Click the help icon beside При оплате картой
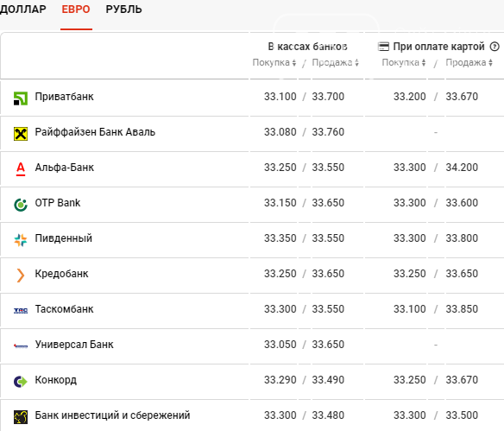The height and width of the screenshot is (431, 504). tap(495, 47)
